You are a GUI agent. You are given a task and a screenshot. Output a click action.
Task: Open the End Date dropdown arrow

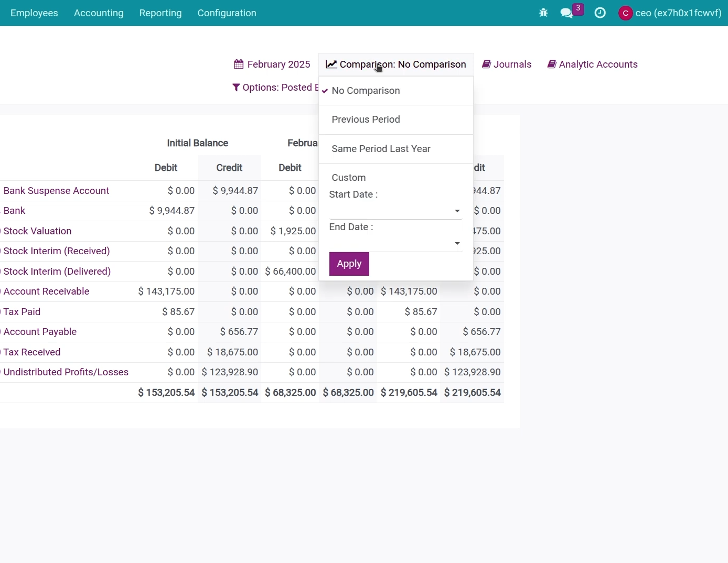click(457, 244)
